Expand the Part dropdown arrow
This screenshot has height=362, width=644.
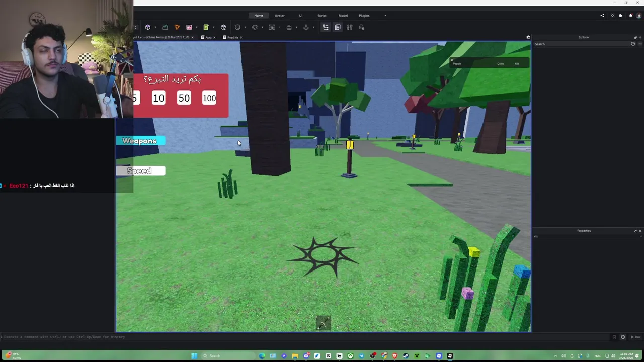pos(155,27)
